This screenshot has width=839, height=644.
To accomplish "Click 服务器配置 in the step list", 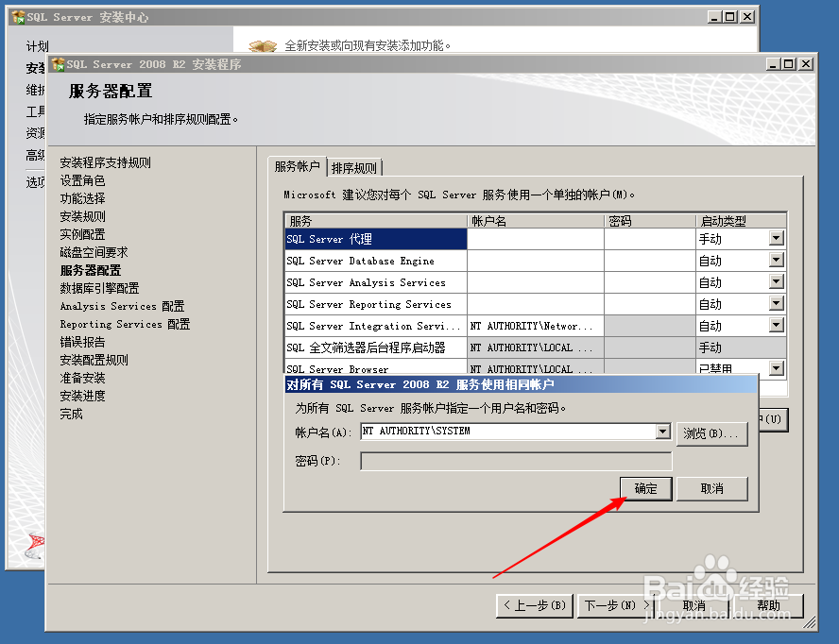I will [x=91, y=270].
